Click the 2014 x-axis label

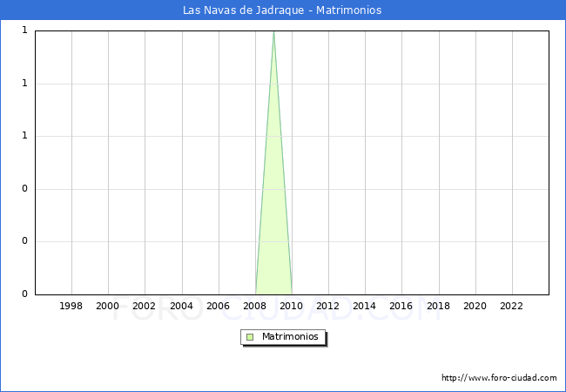[x=364, y=306]
